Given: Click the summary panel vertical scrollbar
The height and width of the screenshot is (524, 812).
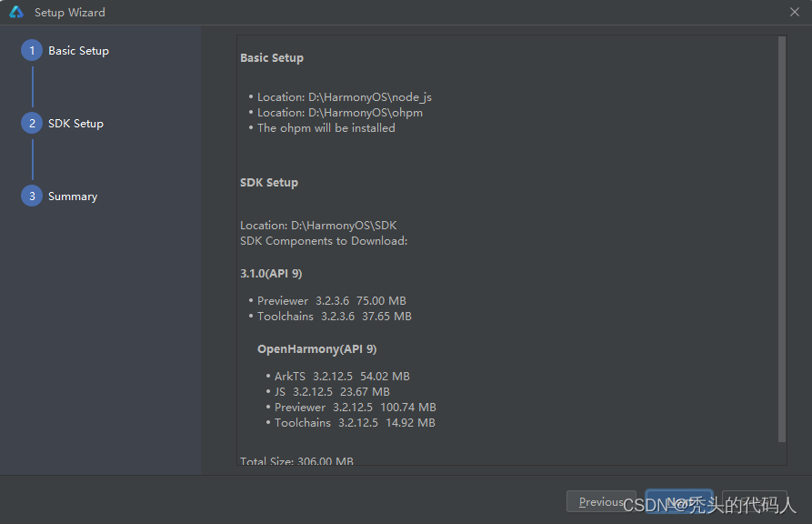Looking at the screenshot, I should pos(781,239).
